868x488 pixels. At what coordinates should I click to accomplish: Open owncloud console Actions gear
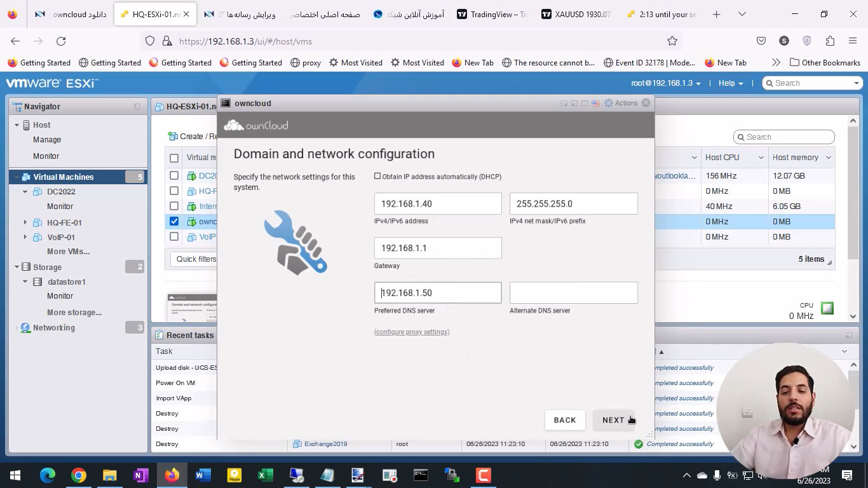pyautogui.click(x=621, y=103)
